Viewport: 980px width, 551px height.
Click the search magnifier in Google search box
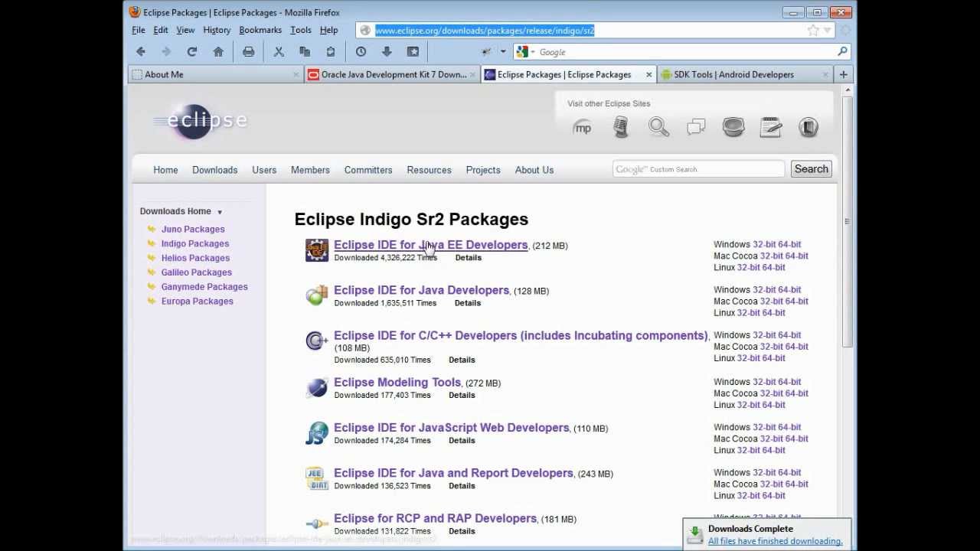click(x=842, y=52)
